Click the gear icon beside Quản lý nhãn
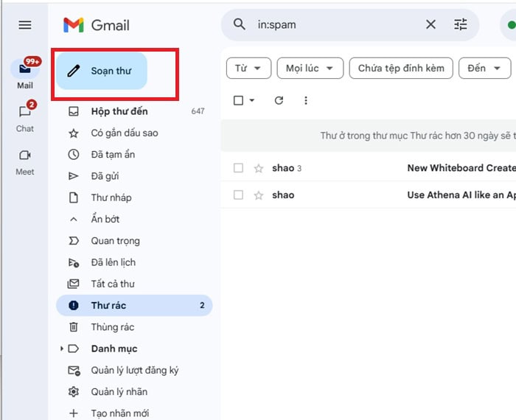This screenshot has width=516, height=420. (74, 392)
